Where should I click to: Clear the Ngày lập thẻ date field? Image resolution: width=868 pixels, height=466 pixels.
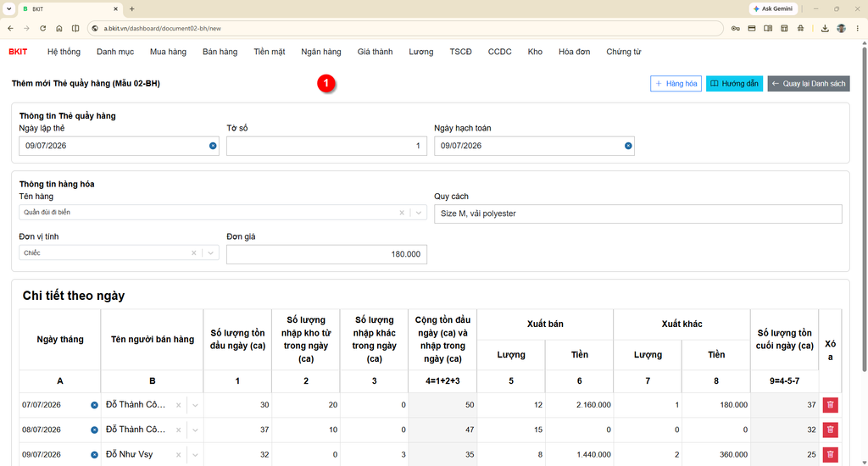pos(213,146)
